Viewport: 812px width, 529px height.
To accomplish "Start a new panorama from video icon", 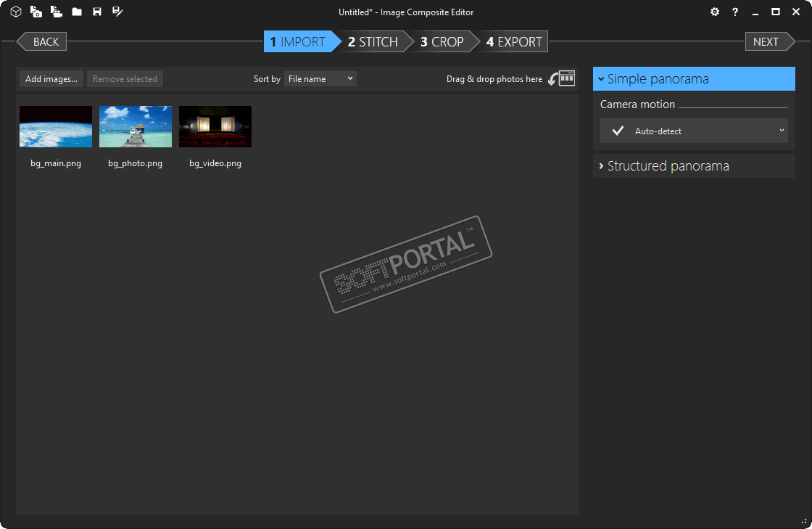I will coord(57,12).
